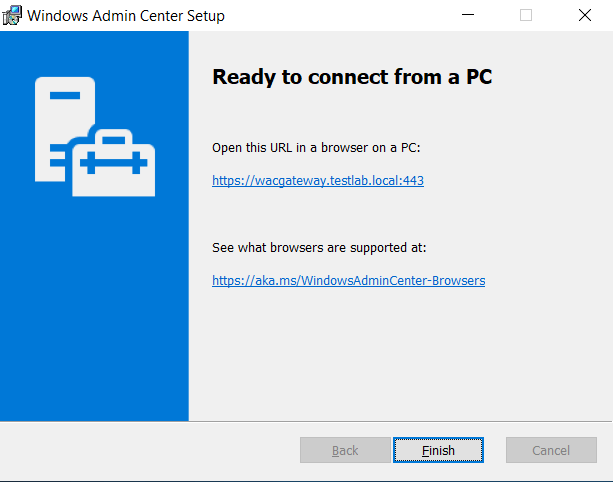613x482 pixels.
Task: Click the "Windows Admin Center Setup" title text
Action: click(x=126, y=16)
